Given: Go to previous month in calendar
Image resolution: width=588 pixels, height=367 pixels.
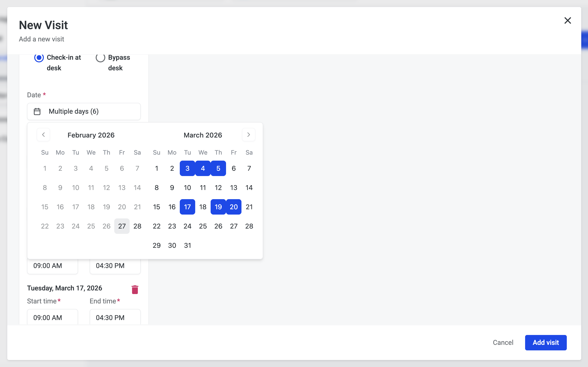Looking at the screenshot, I should [43, 135].
